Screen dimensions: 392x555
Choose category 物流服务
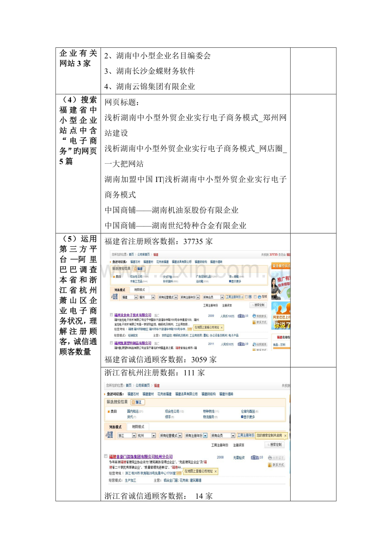pyautogui.click(x=208, y=417)
